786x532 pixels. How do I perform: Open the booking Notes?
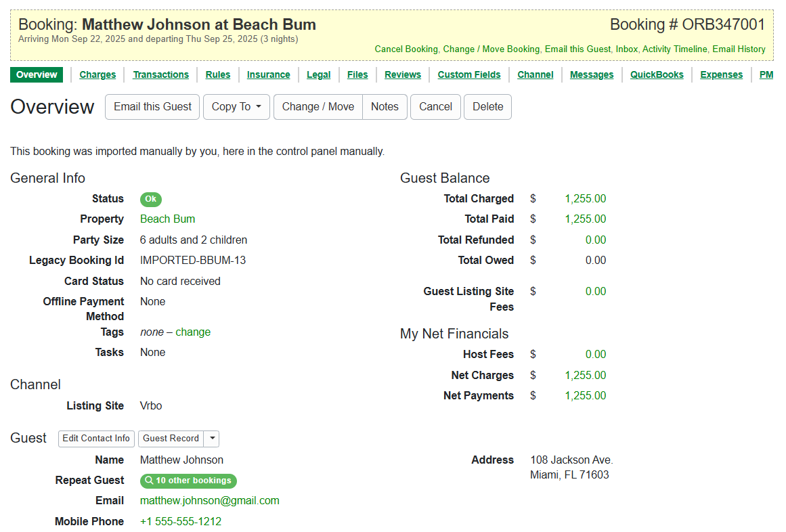pos(385,107)
